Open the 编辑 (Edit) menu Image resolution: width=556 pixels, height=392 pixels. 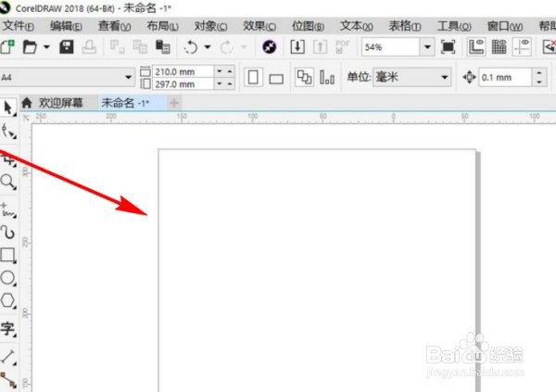click(x=66, y=26)
